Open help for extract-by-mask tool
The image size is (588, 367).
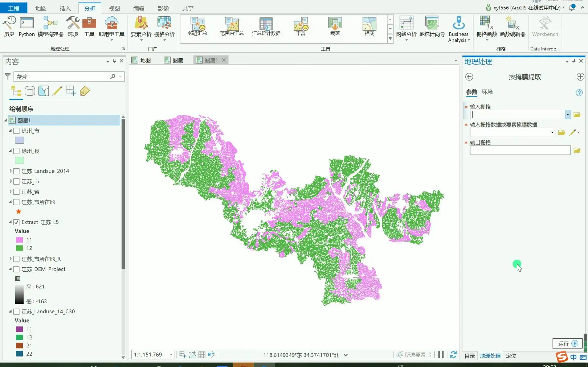[579, 93]
